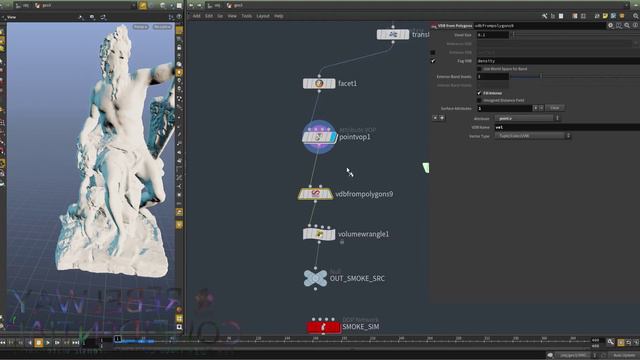
Task: Click the parameter search magnifier icon
Action: tap(627, 25)
